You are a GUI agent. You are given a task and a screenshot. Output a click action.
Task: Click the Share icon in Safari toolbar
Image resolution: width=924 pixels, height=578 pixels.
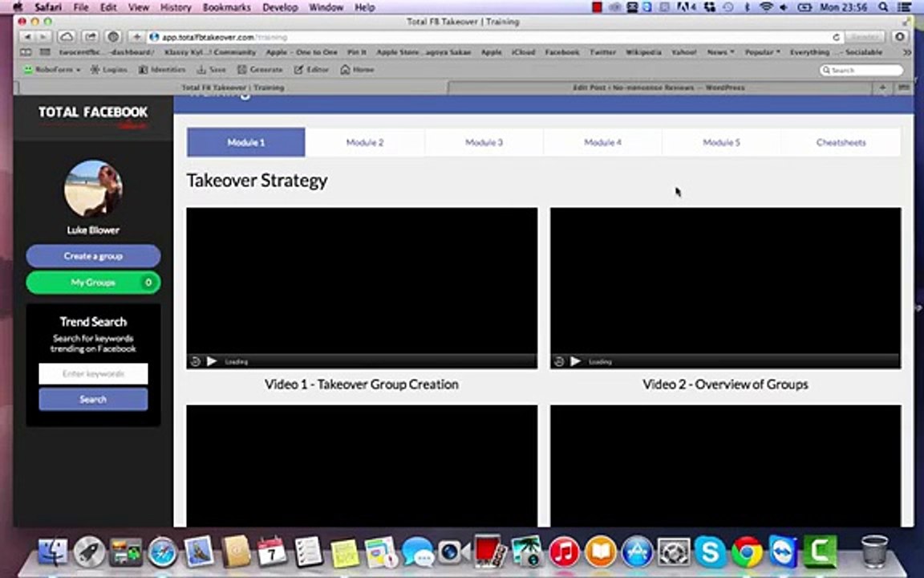90,37
